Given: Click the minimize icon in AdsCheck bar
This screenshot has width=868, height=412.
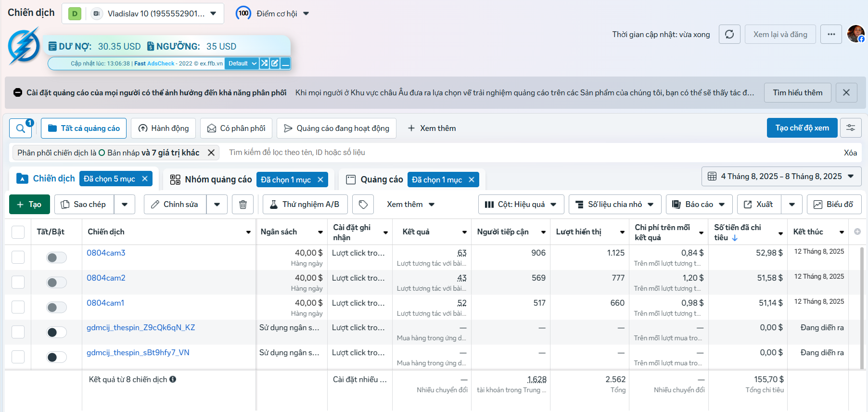Looking at the screenshot, I should point(285,63).
